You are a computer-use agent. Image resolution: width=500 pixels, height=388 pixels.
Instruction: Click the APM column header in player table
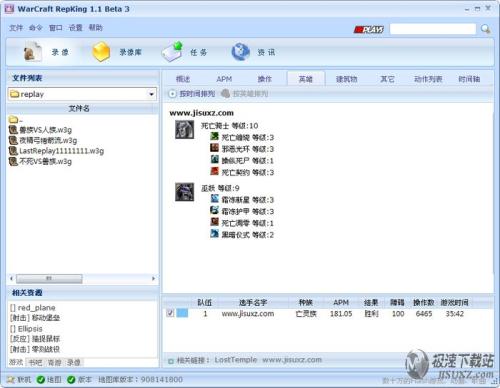click(341, 302)
